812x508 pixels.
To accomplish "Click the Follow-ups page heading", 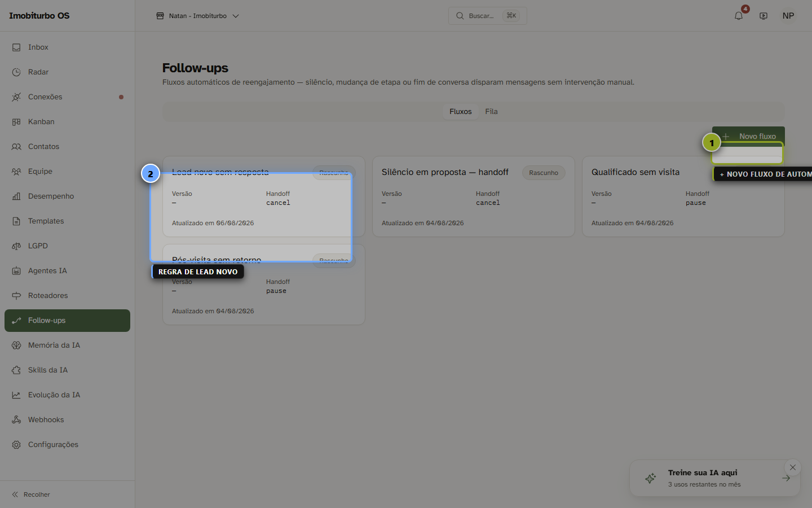I will pos(195,68).
